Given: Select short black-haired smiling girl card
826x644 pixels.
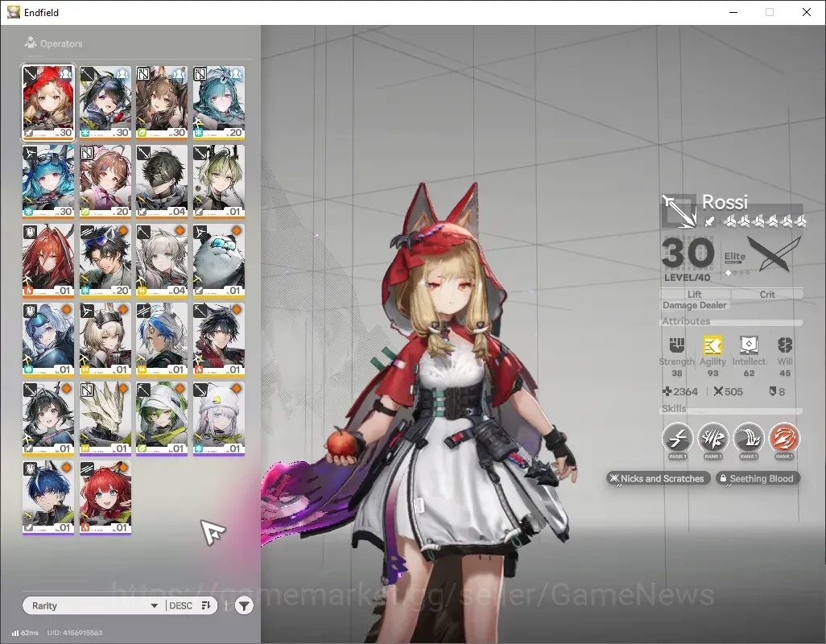Looking at the screenshot, I should click(x=48, y=419).
